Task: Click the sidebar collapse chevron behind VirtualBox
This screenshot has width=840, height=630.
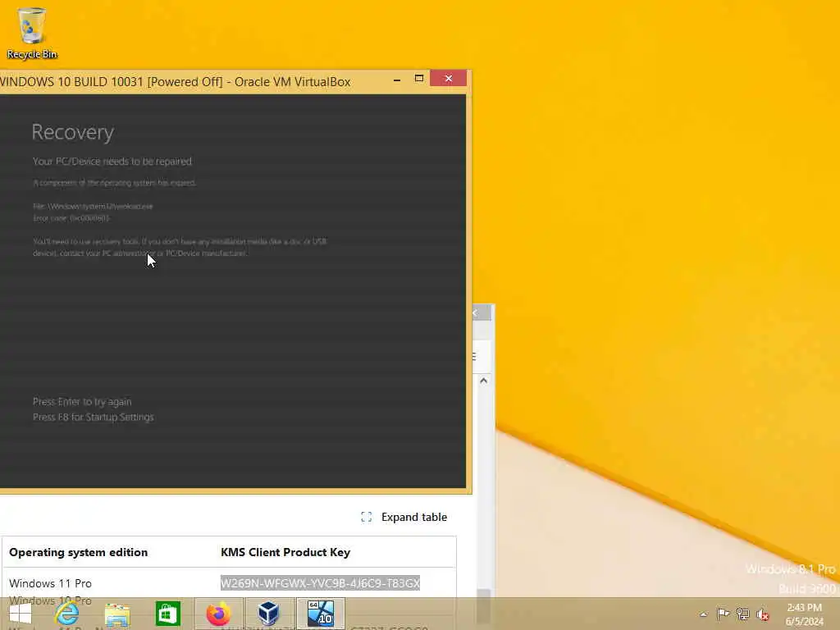Action: 477,313
